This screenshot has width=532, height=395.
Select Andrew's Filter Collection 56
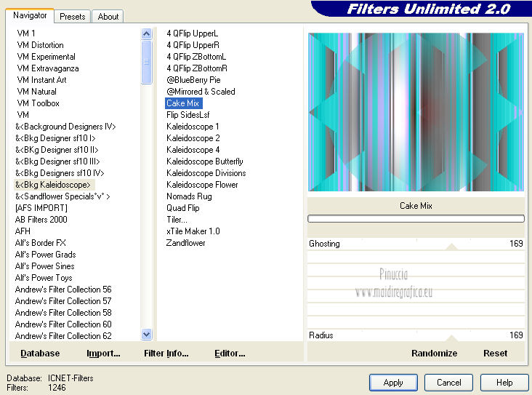(63, 289)
